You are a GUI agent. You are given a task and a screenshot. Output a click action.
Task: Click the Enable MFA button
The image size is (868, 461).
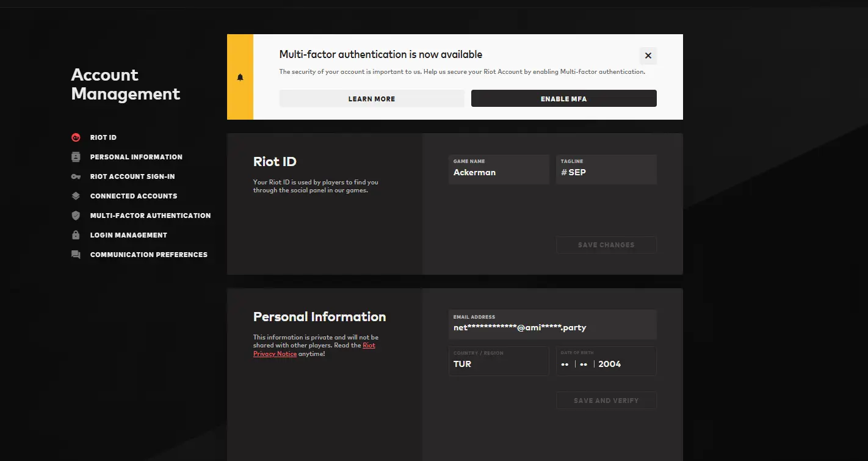click(563, 98)
